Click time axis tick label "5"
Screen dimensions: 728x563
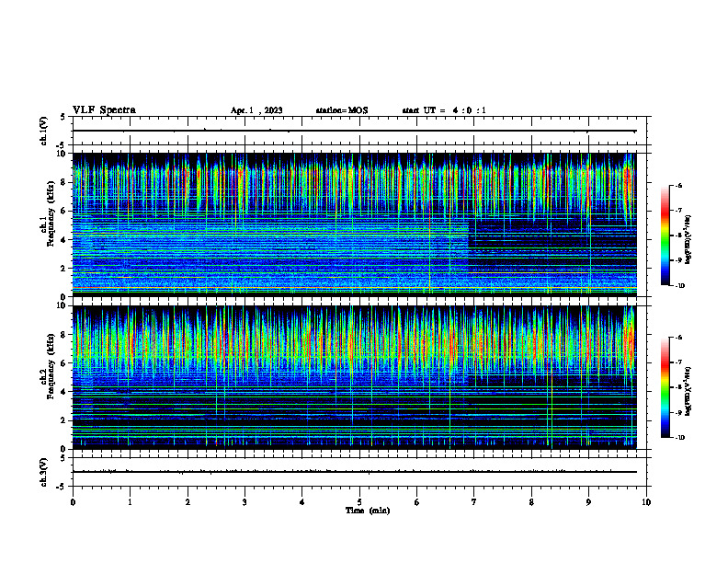pyautogui.click(x=359, y=502)
